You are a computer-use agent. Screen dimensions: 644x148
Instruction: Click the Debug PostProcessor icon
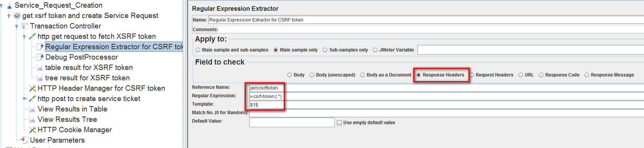tap(40, 57)
